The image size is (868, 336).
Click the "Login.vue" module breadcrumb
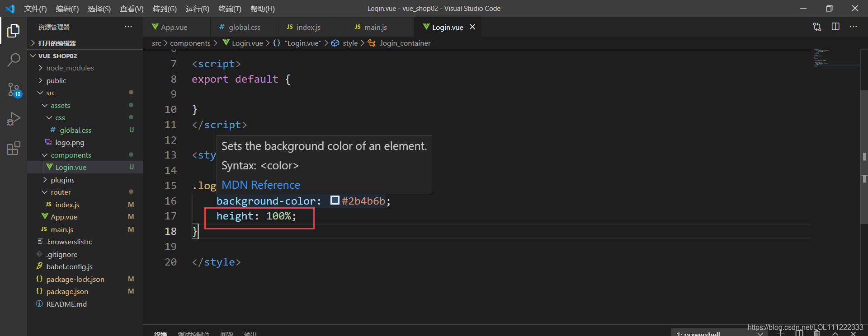click(297, 43)
